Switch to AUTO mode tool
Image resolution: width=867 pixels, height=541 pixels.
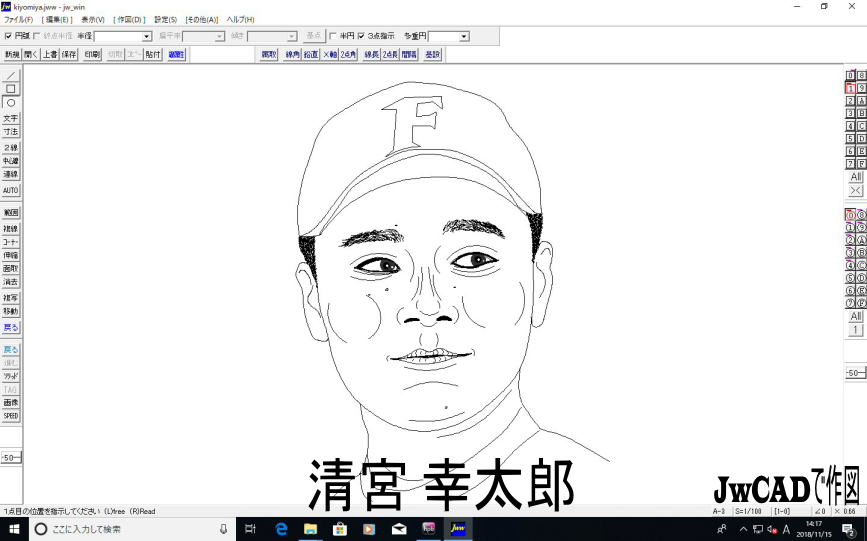click(x=11, y=190)
